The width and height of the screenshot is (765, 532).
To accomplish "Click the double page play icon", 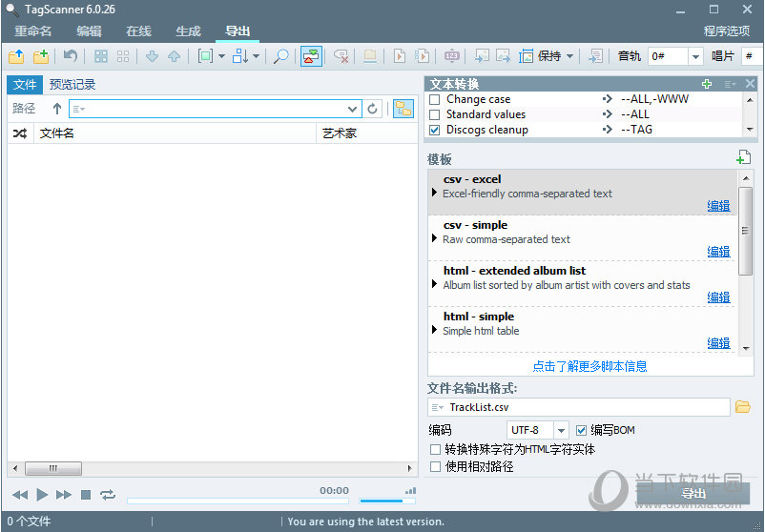I will point(422,56).
